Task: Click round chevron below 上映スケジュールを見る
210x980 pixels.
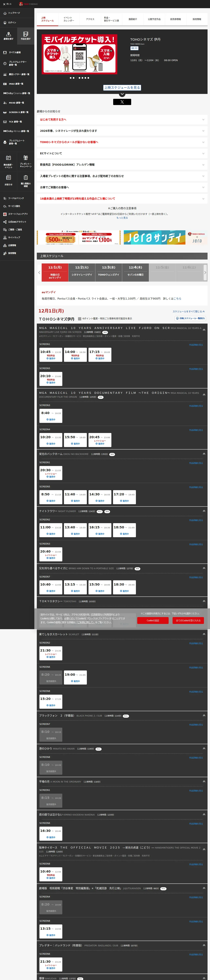Action: click(x=122, y=94)
